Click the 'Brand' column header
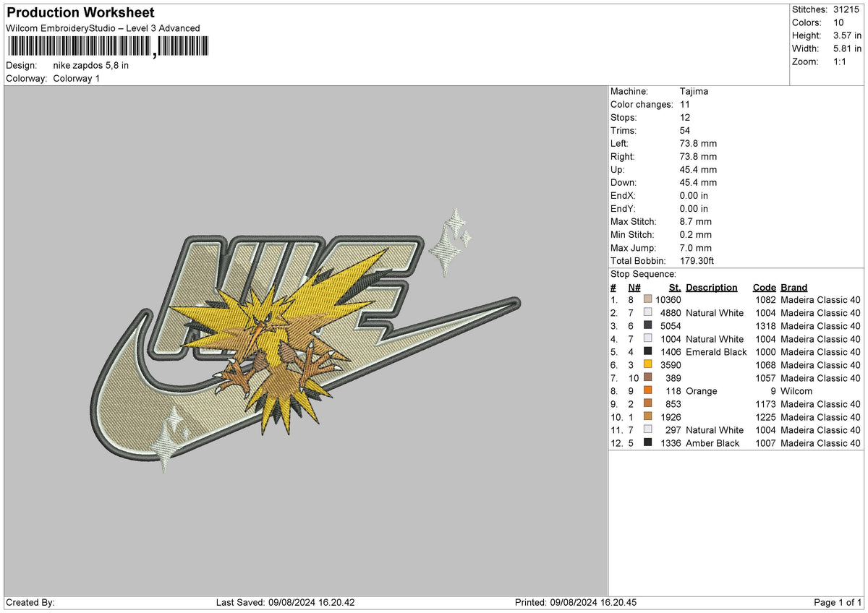 pyautogui.click(x=794, y=287)
